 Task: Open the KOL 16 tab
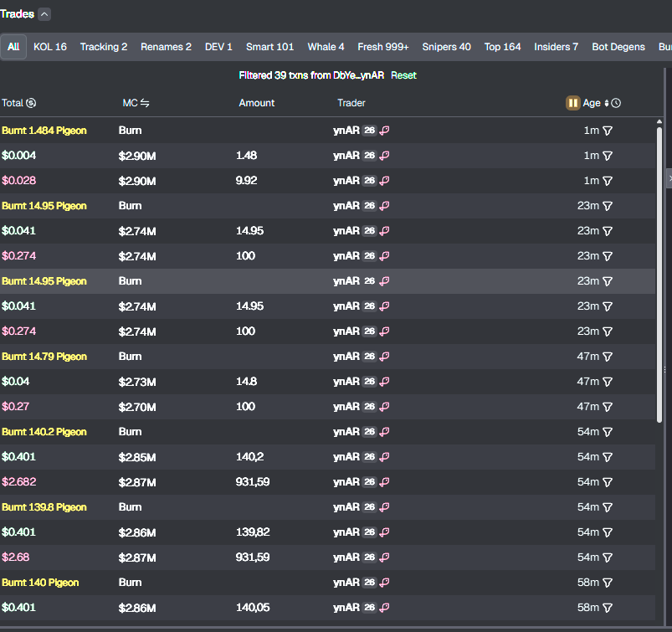coord(50,47)
